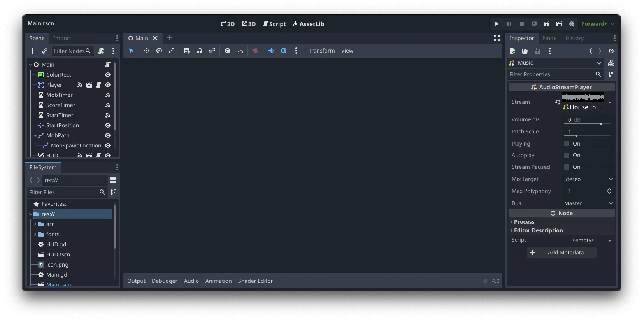The height and width of the screenshot is (328, 644).
Task: Activate the Rotate Mode tool
Action: coord(159,51)
